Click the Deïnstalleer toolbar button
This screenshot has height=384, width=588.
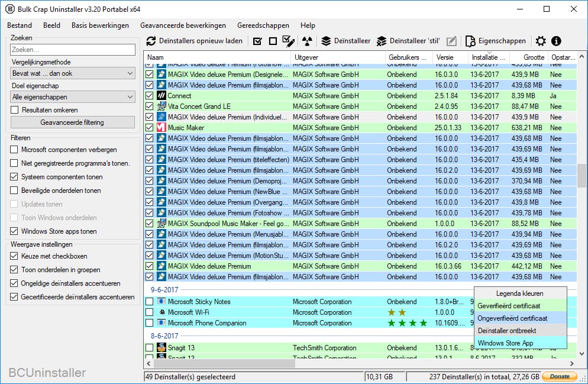point(345,41)
